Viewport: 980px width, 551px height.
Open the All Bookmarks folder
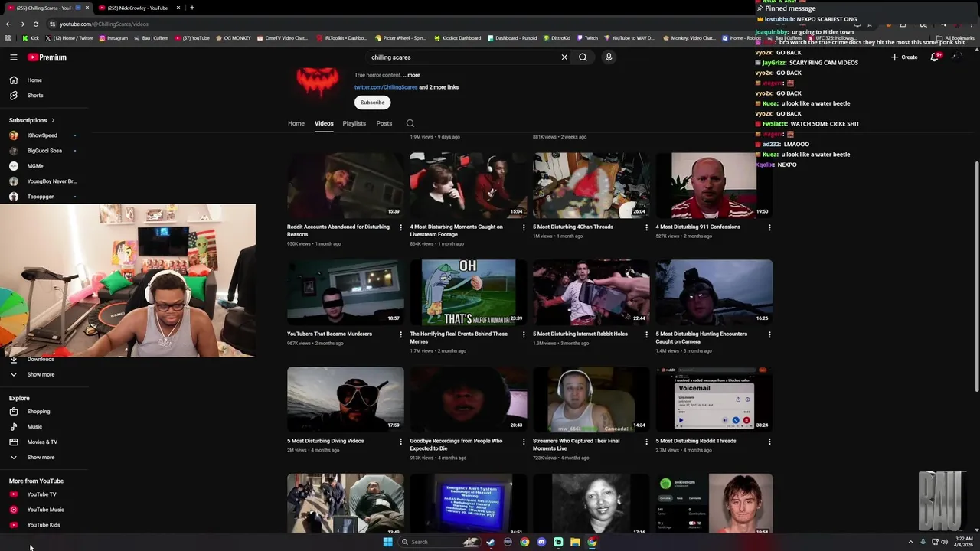pos(955,38)
